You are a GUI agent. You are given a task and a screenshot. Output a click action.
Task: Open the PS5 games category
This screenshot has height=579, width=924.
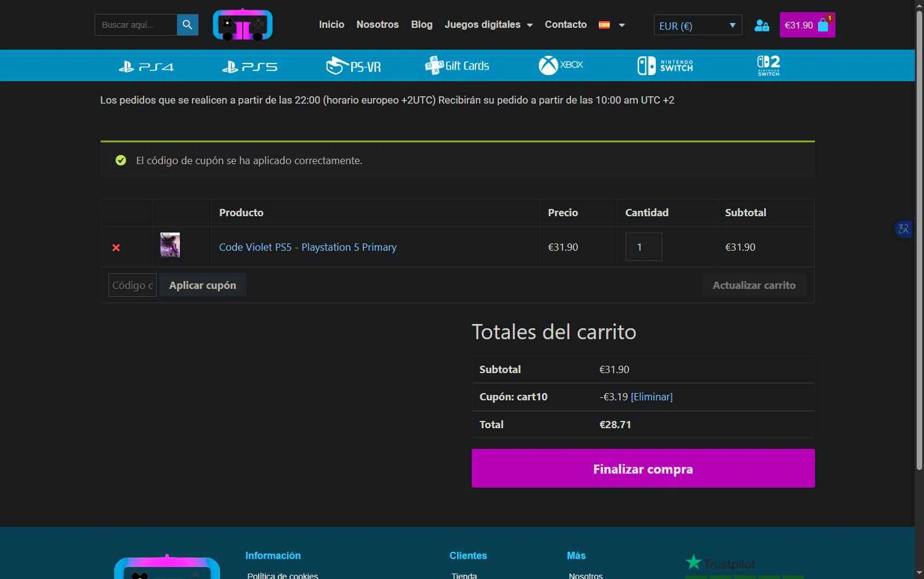[249, 66]
